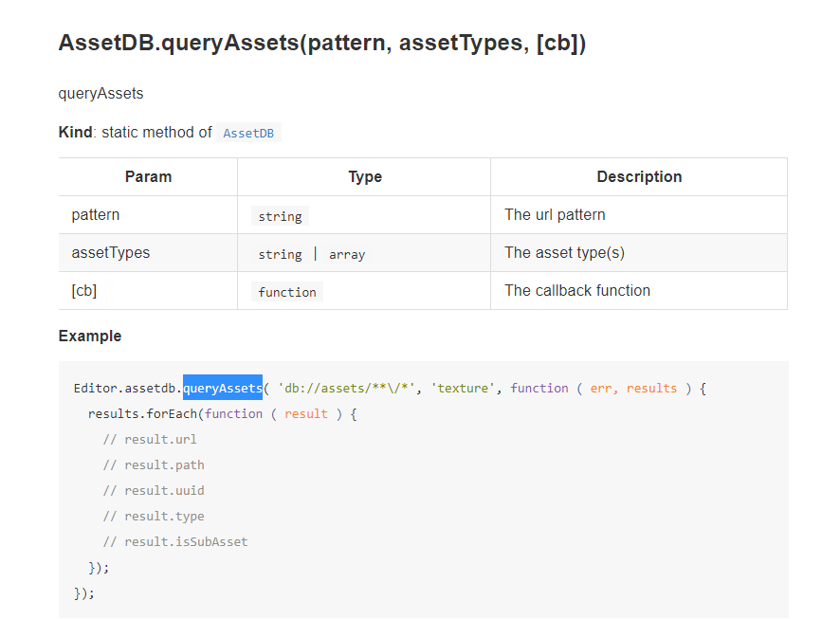The width and height of the screenshot is (840, 619).
Task: Click the AssetDB.queryAssets heading
Action: click(321, 44)
